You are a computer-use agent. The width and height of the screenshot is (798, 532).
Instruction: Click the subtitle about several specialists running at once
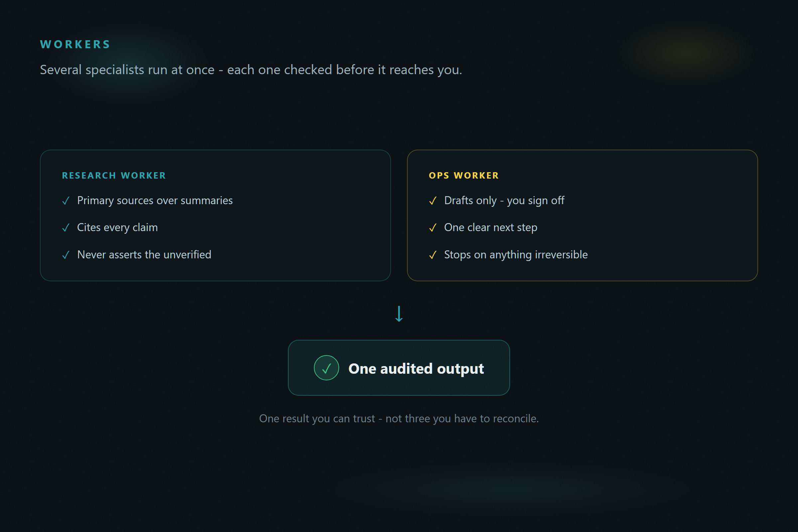251,70
